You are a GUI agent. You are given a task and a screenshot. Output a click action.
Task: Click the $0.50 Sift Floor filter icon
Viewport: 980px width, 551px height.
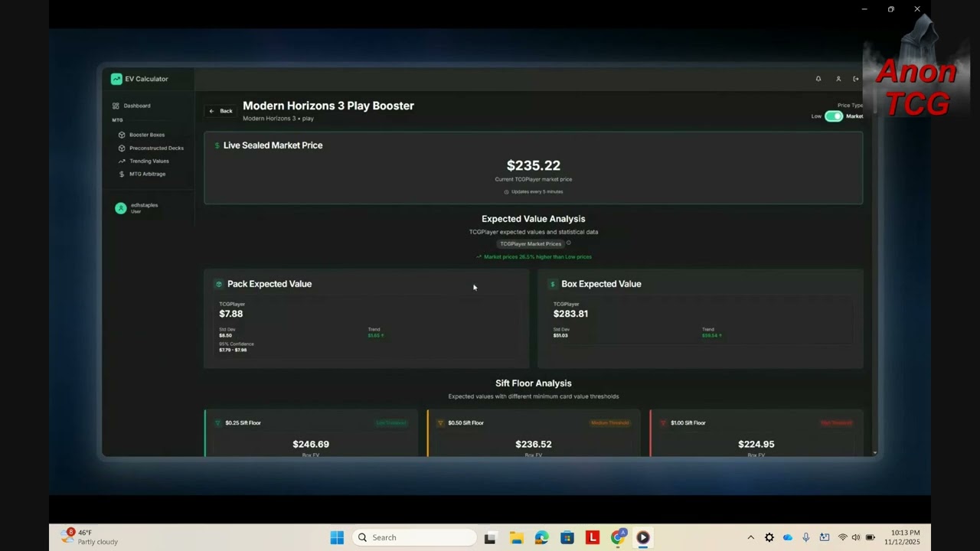(440, 422)
